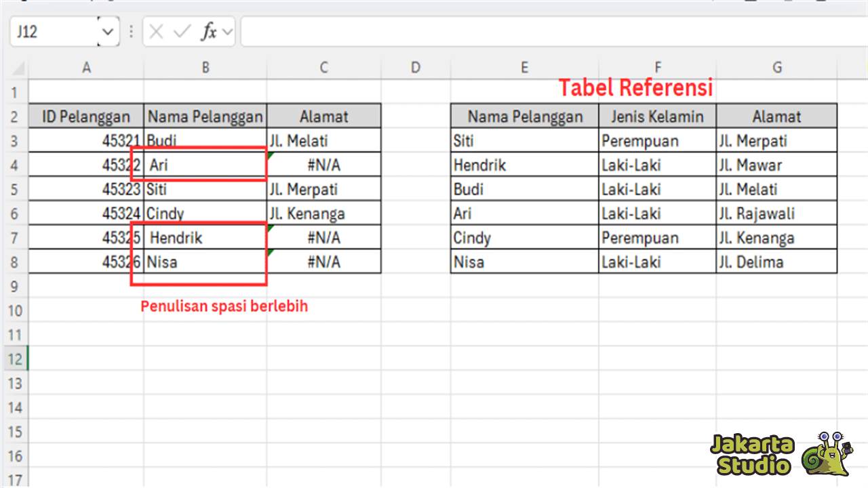The height and width of the screenshot is (488, 868).
Task: Click the Tabel Referensi heading cell
Action: (x=635, y=87)
